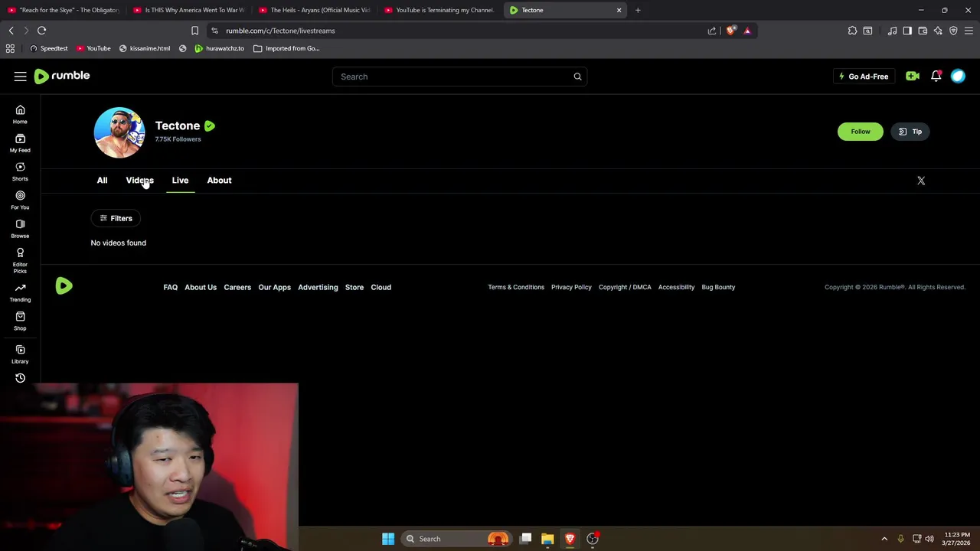Open the Terms & Conditions link
Viewport: 980px width, 551px height.
click(x=516, y=287)
